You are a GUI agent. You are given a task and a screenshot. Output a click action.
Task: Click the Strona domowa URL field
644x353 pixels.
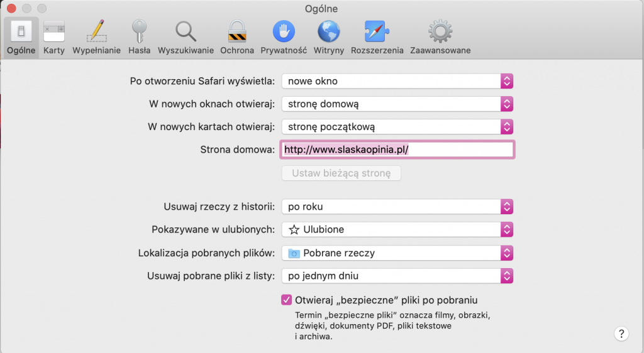coord(397,149)
